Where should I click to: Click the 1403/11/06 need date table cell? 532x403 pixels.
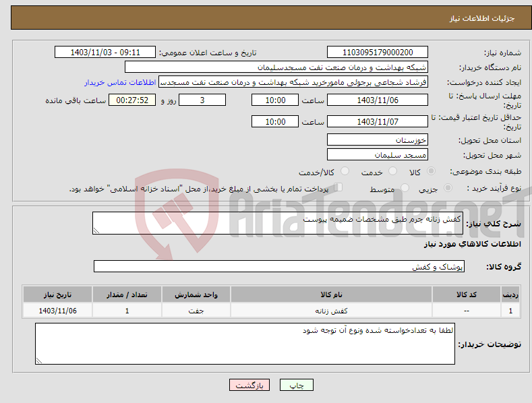(x=57, y=311)
